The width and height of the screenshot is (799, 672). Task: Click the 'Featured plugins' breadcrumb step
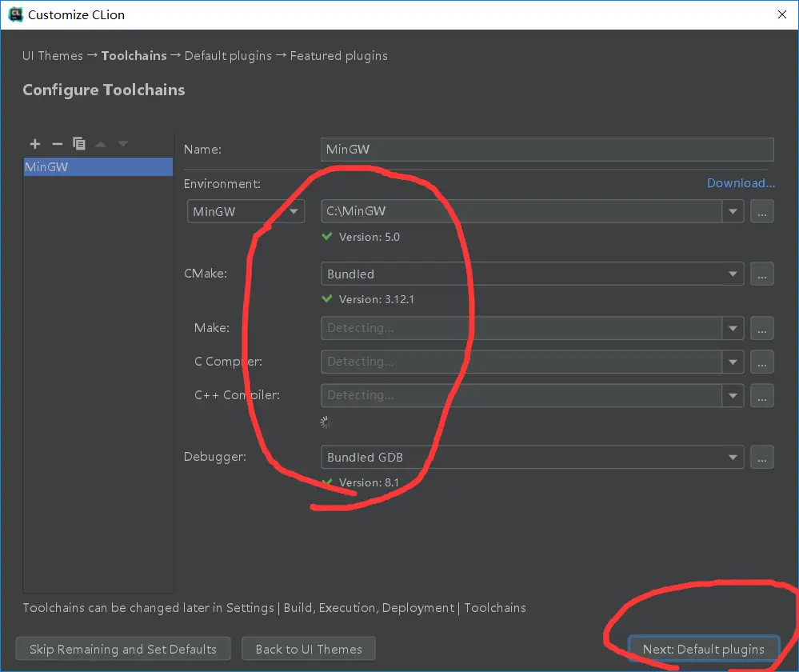tap(338, 55)
